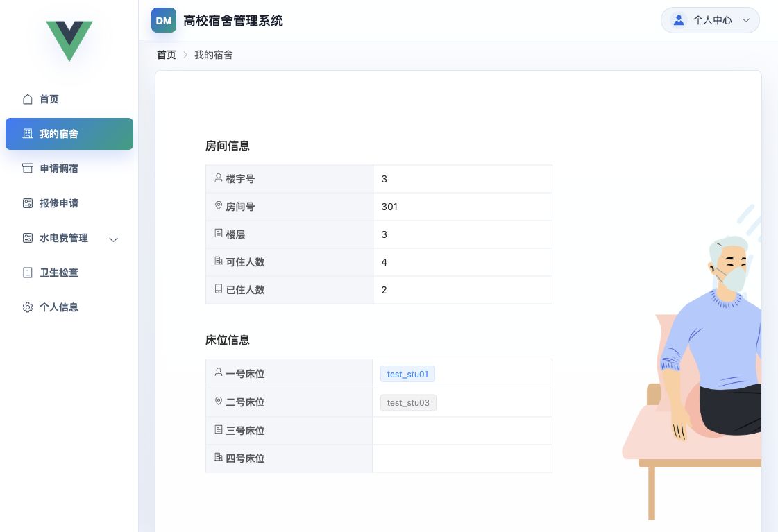Click the 四号床位 label
Screen dimensions: 778x532
pos(245,458)
